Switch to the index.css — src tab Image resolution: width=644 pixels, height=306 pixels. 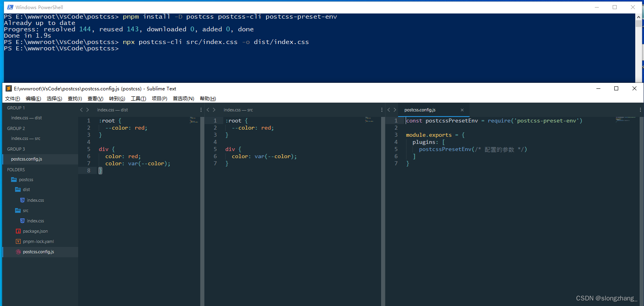coord(238,110)
